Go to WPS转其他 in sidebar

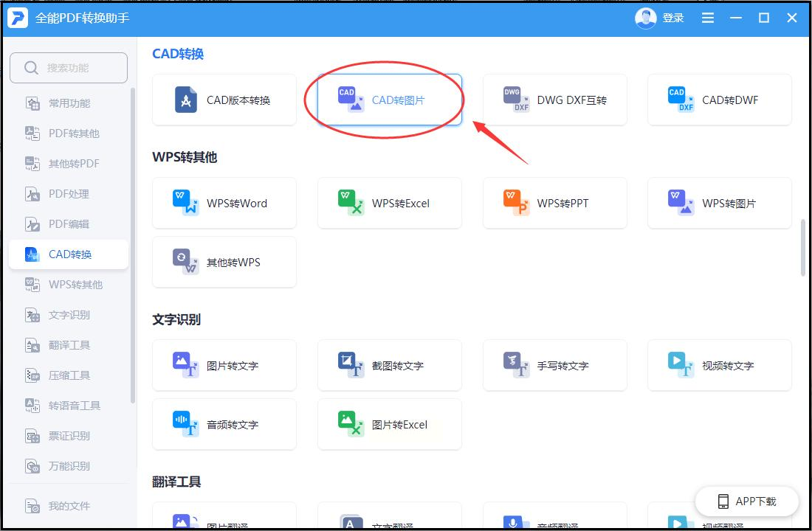69,285
